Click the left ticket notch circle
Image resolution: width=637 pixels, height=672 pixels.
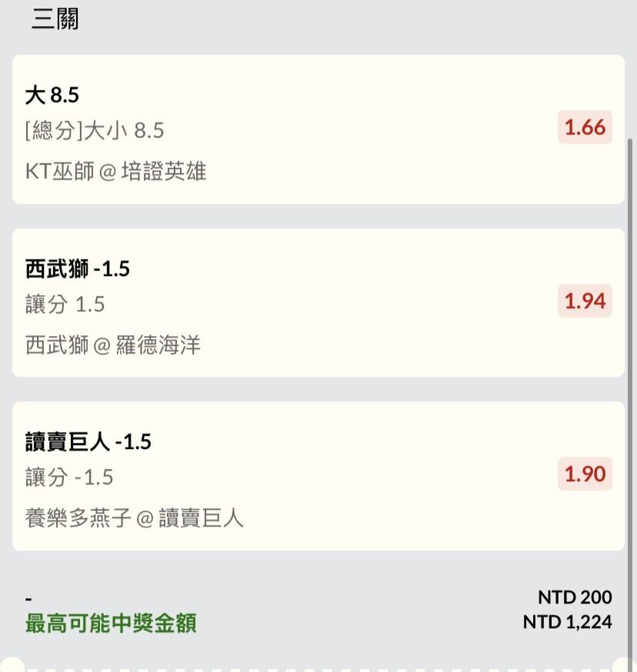pyautogui.click(x=11, y=666)
